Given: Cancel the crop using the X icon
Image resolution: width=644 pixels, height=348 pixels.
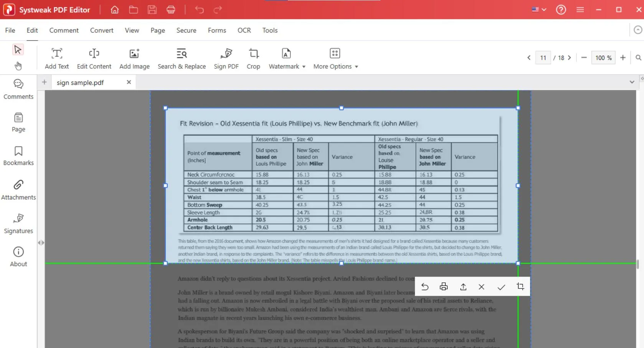Looking at the screenshot, I should 481,287.
